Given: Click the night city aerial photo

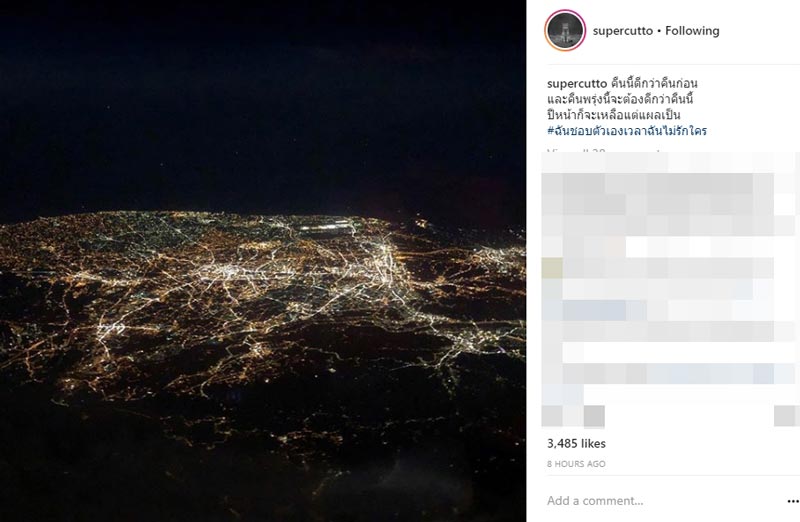Looking at the screenshot, I should point(263,261).
